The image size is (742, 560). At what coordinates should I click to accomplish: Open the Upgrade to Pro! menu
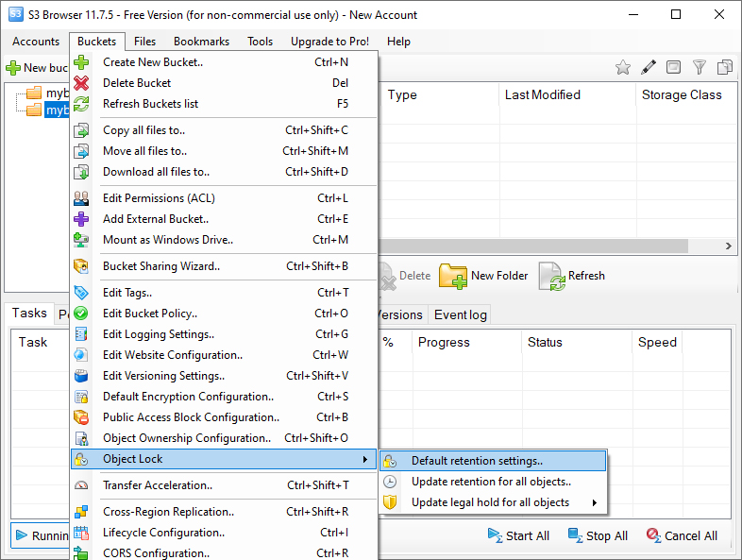click(329, 42)
